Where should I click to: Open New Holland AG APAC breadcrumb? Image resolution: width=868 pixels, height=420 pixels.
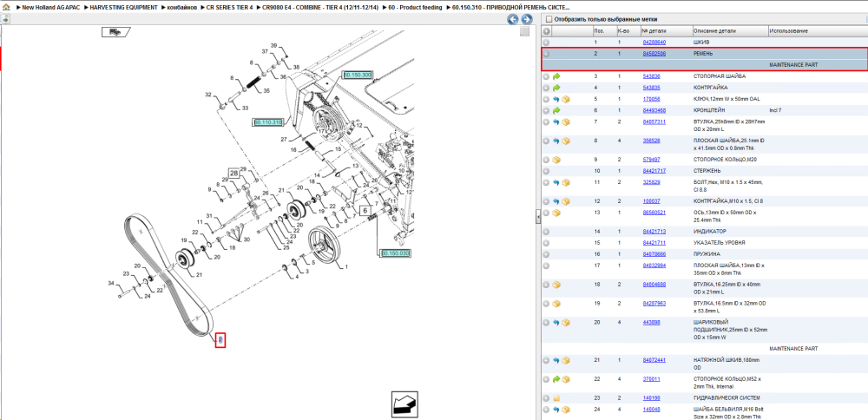pos(53,8)
